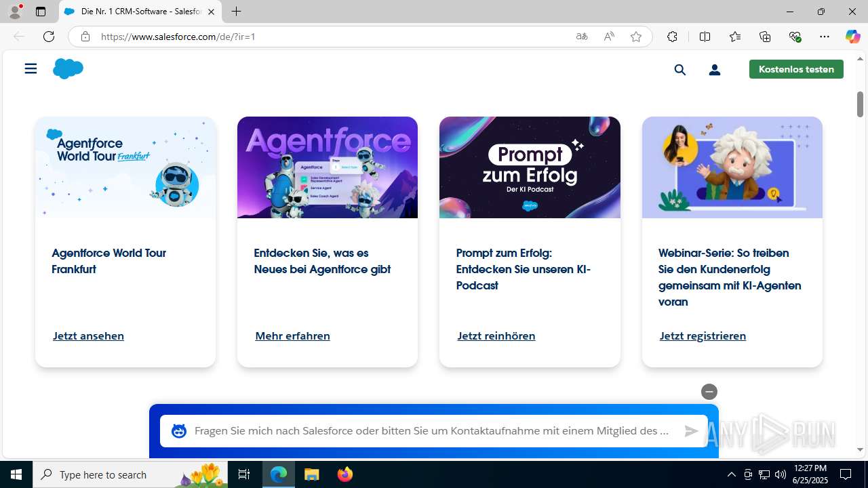Screen dimensions: 868x488
Task: Open the browser profile avatar icon
Action: (15, 12)
